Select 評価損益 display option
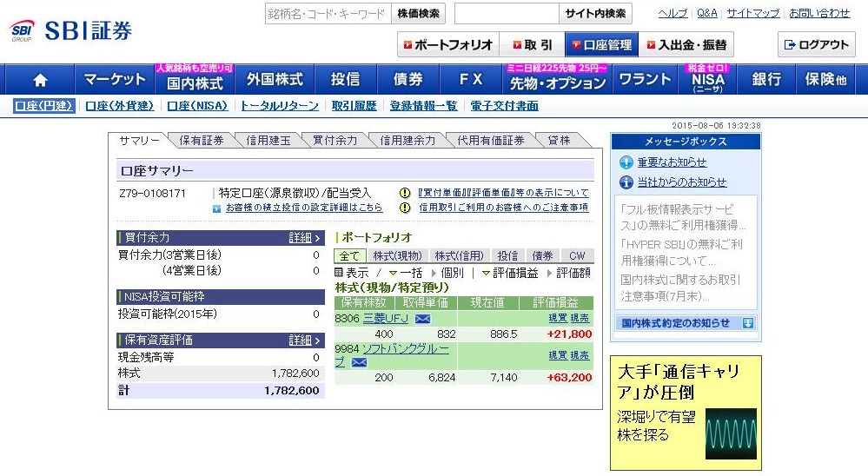The height and width of the screenshot is (476, 868). click(515, 273)
